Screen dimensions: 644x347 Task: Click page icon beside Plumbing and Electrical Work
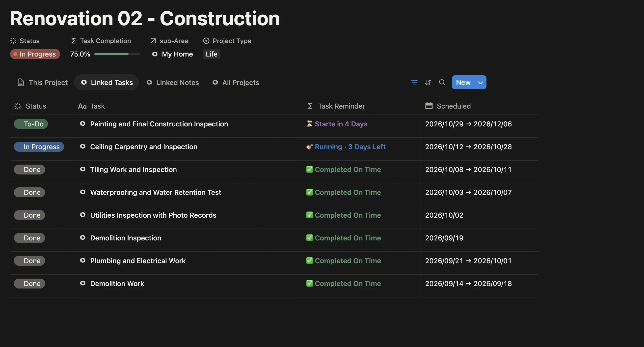tap(82, 260)
